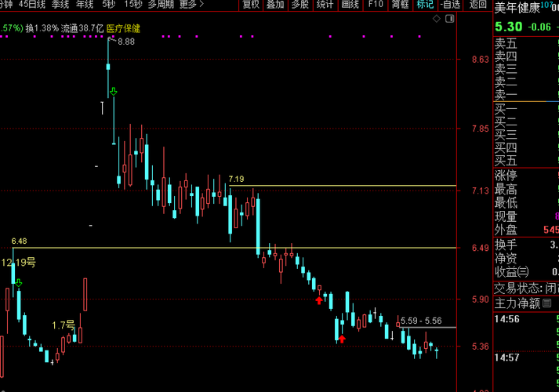Click the 美年健康 stock name
Screen dimensions: 559x392
pyautogui.click(x=517, y=8)
